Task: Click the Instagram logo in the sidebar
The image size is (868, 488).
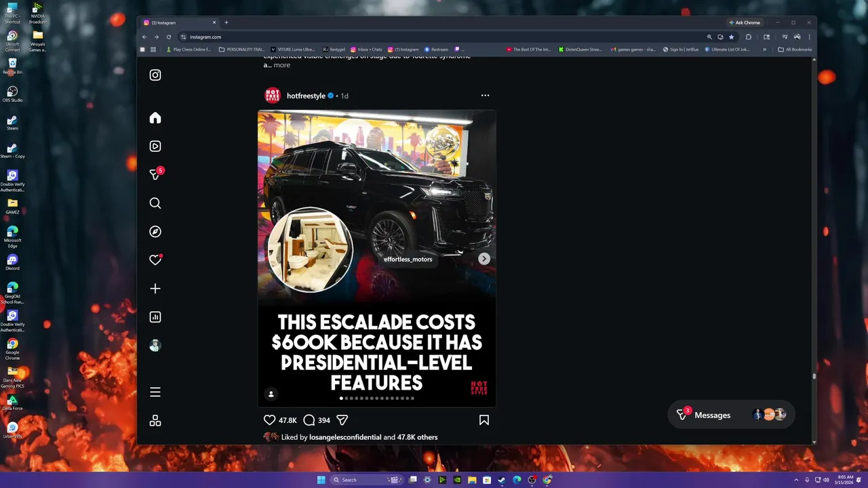Action: point(155,75)
